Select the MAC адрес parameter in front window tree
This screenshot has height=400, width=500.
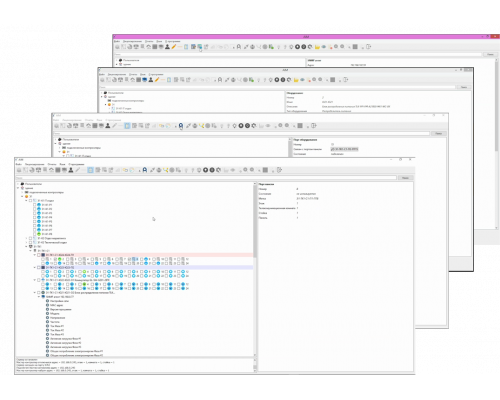[x=56, y=305]
